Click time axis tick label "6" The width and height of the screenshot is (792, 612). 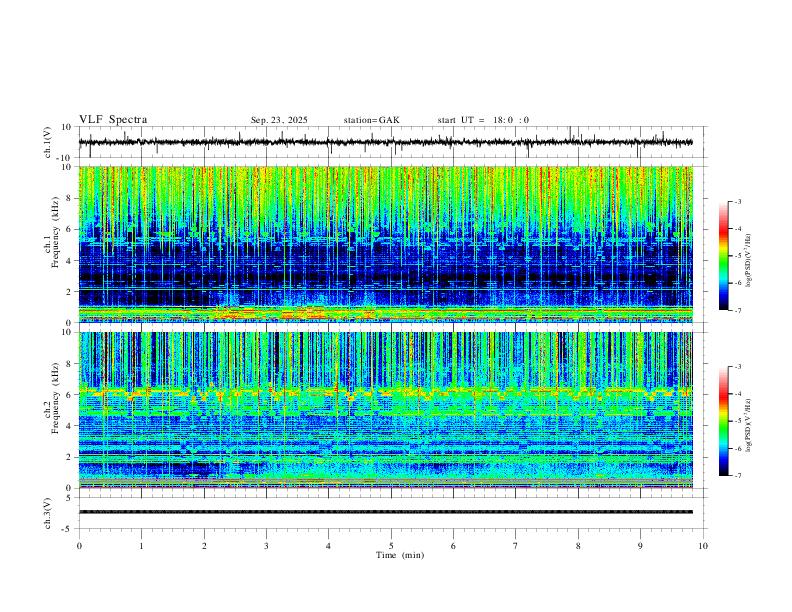[x=453, y=546]
